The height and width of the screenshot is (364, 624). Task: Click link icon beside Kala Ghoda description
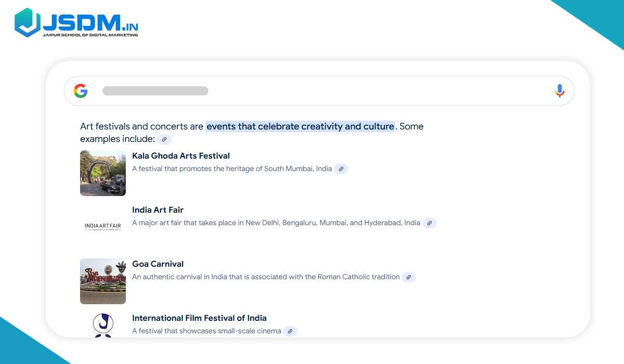tap(341, 169)
